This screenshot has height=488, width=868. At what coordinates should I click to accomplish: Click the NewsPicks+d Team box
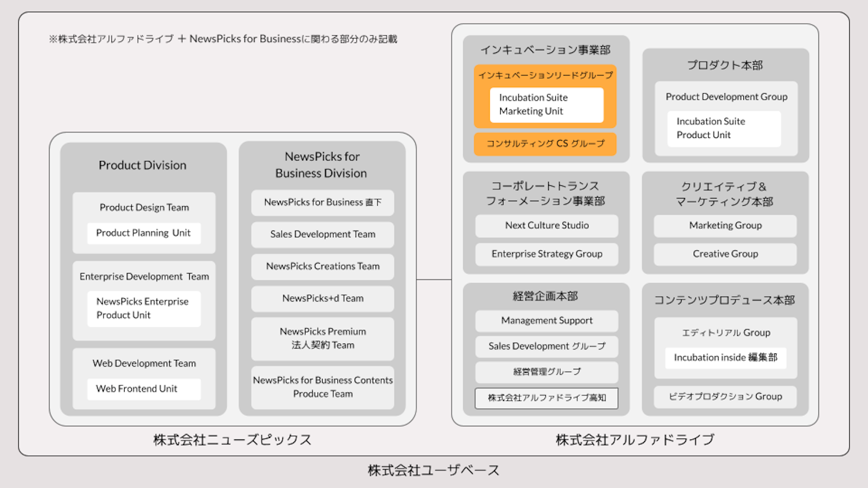coord(323,298)
